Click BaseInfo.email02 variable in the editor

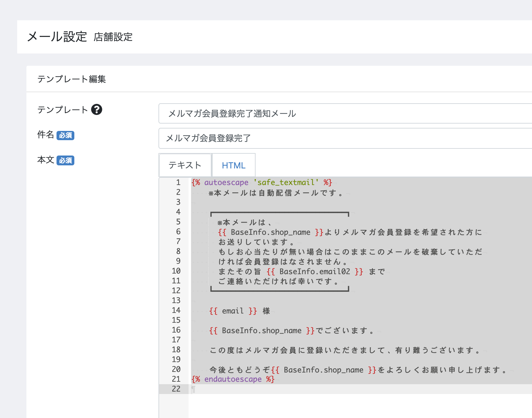(315, 272)
